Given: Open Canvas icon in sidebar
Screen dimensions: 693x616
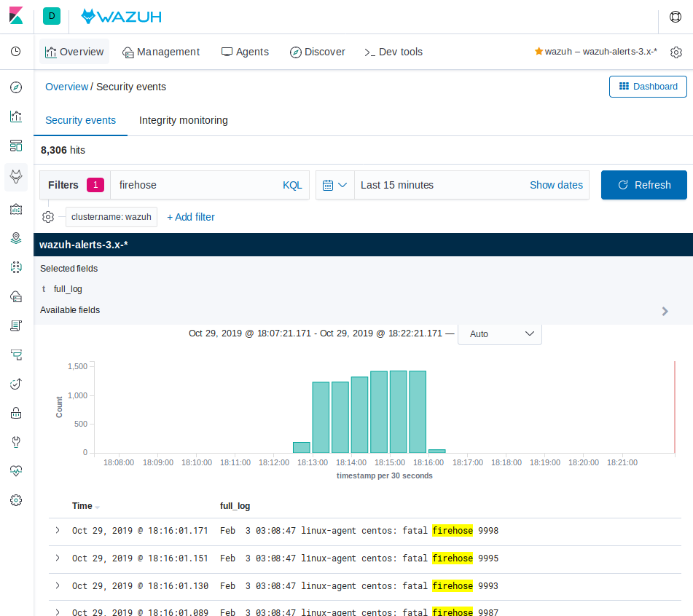Looking at the screenshot, I should click(16, 209).
